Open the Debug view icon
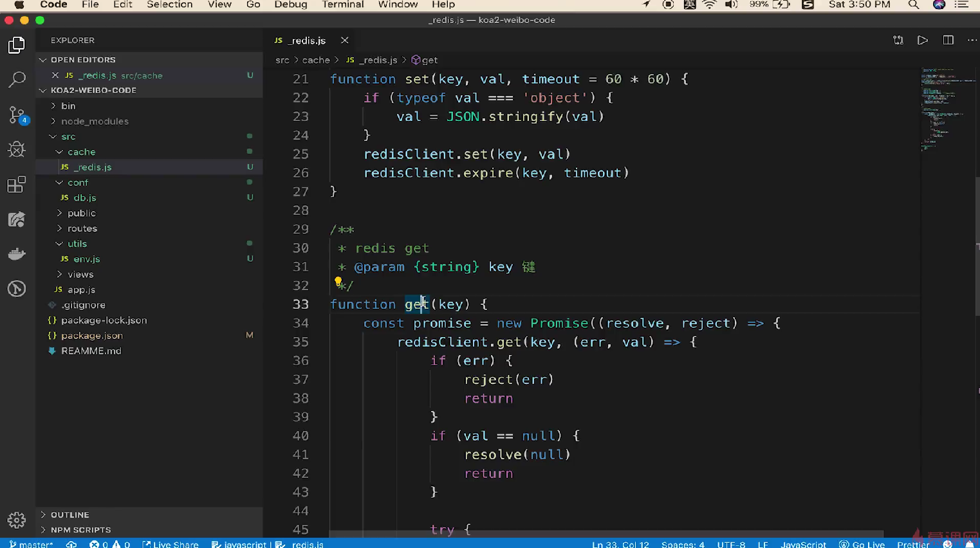The image size is (980, 548). (x=17, y=149)
